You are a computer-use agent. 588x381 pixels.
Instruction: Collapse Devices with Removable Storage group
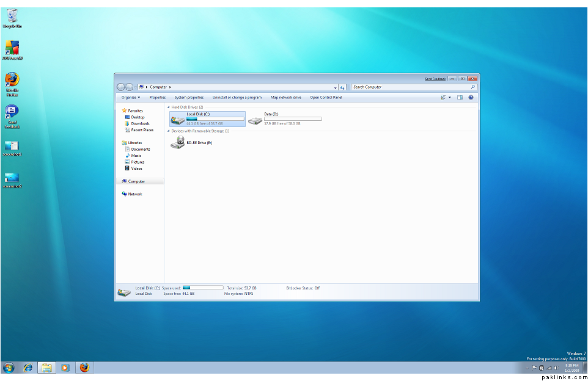169,131
